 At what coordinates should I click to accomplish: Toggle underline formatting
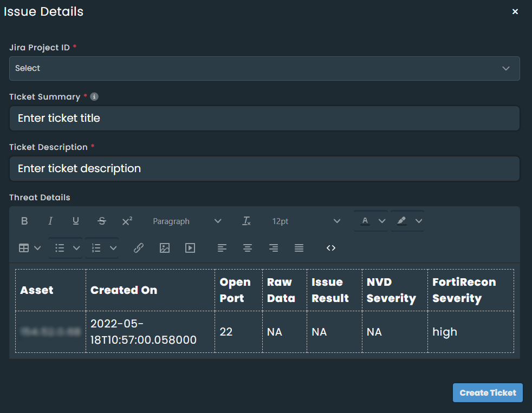tap(76, 221)
